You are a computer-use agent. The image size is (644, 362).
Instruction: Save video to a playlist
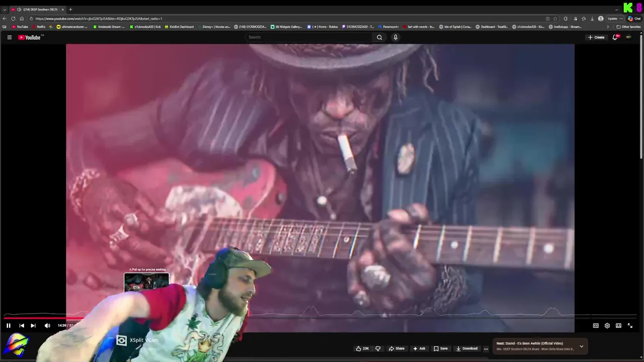tap(440, 348)
